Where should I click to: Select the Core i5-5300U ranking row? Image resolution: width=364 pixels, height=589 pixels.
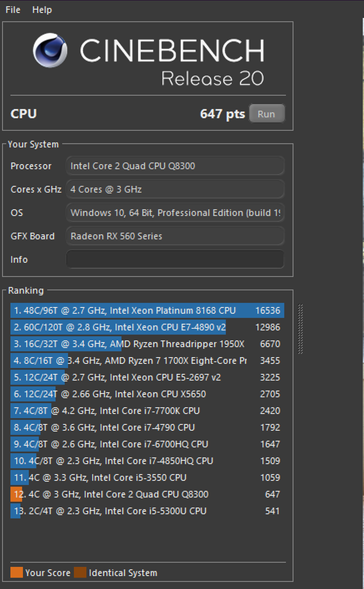[147, 511]
